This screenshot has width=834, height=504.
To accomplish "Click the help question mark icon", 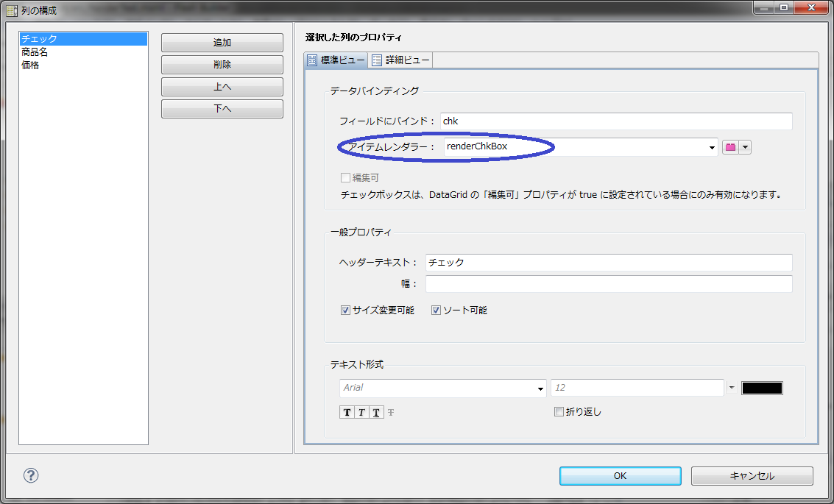I will pyautogui.click(x=31, y=475).
